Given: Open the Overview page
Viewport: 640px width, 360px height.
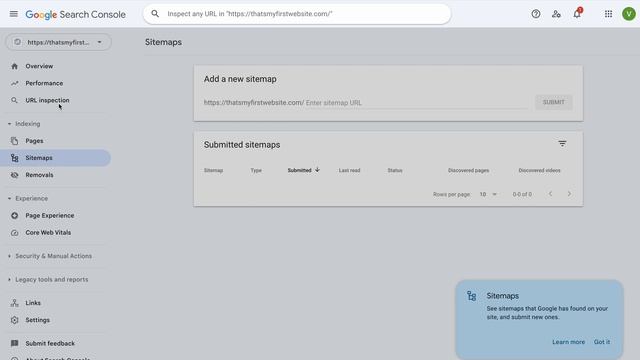Looking at the screenshot, I should point(39,66).
